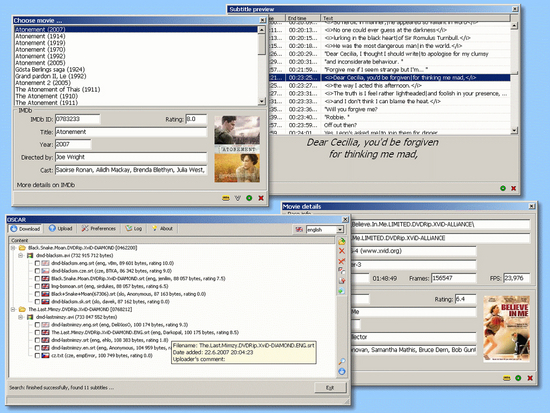Click green OK icon in Movie details
The height and width of the screenshot is (413, 550).
[518, 378]
